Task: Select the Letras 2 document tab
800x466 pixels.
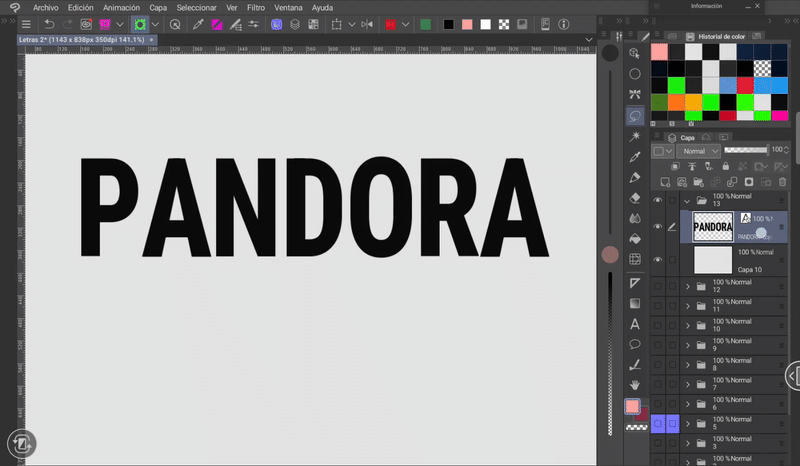Action: pyautogui.click(x=86, y=40)
